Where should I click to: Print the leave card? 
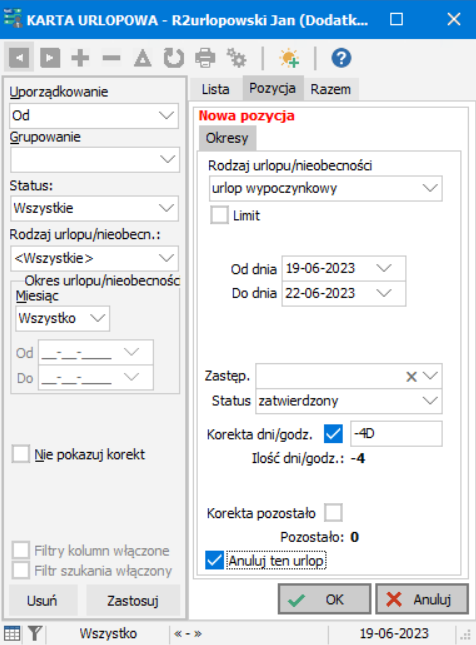tap(205, 58)
